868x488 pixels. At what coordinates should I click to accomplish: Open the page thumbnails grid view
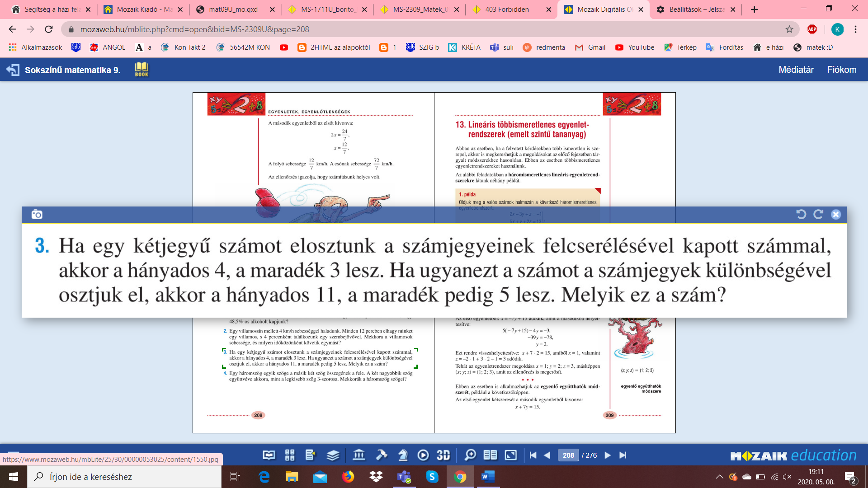click(x=290, y=455)
